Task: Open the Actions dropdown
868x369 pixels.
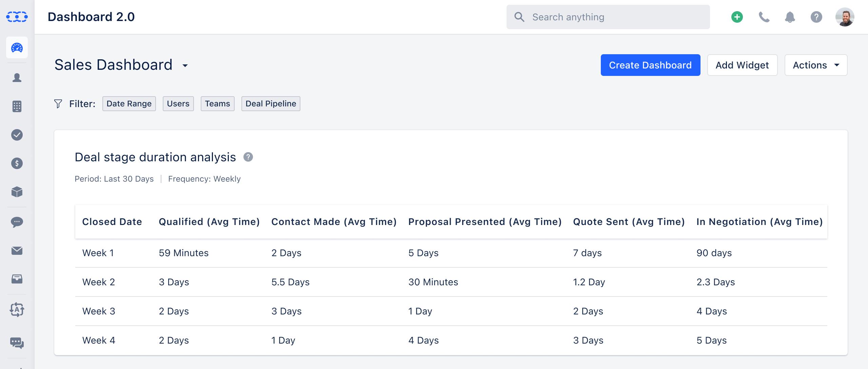Action: [x=816, y=65]
